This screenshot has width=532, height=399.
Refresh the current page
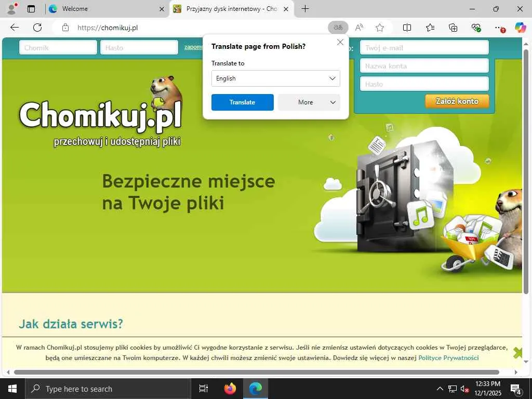pyautogui.click(x=37, y=28)
